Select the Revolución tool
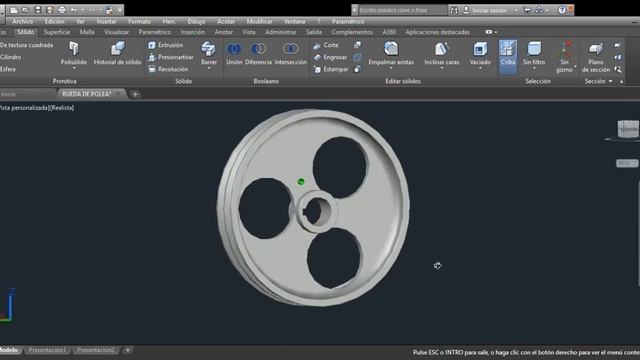 pos(168,69)
